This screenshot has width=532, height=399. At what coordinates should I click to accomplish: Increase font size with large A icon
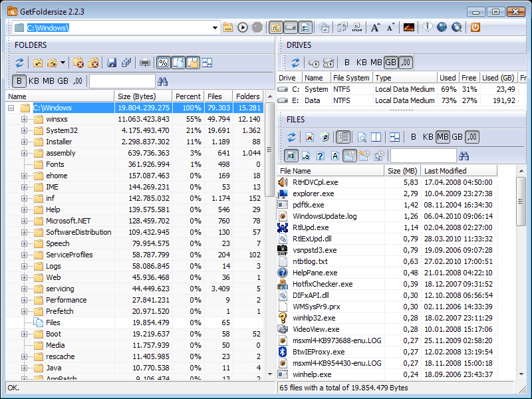pyautogui.click(x=375, y=27)
